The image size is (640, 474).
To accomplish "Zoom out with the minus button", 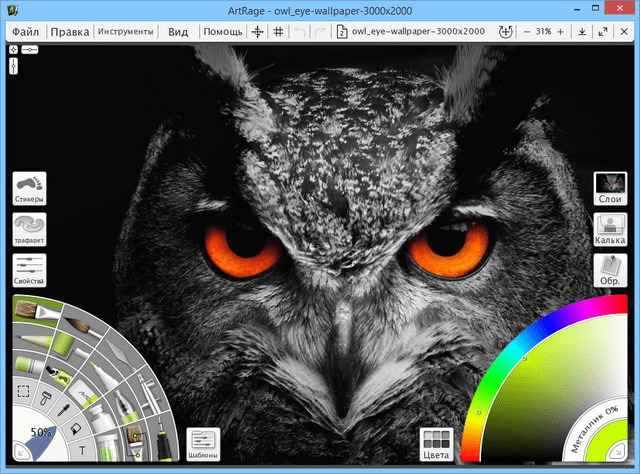I will tap(527, 31).
